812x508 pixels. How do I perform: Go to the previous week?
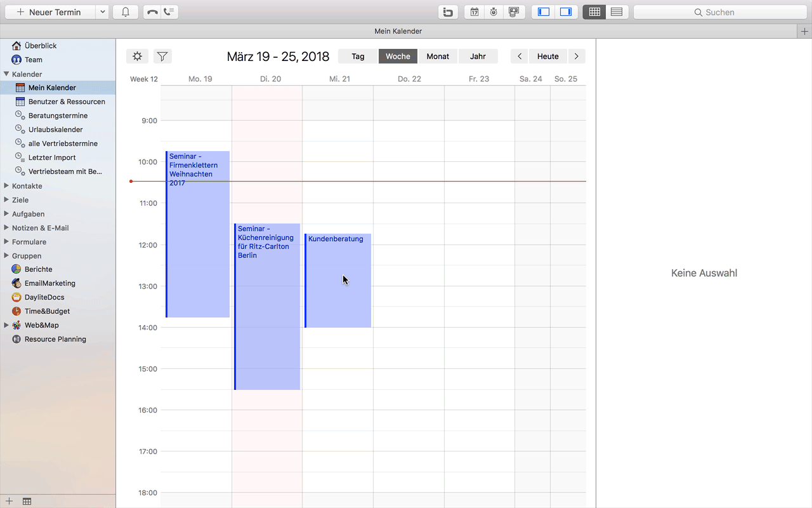pyautogui.click(x=520, y=57)
